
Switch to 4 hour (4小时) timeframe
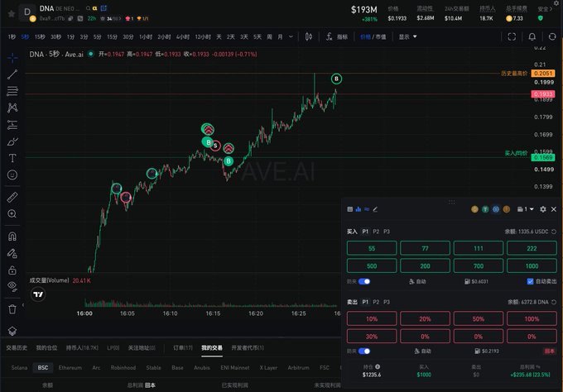pyautogui.click(x=182, y=36)
